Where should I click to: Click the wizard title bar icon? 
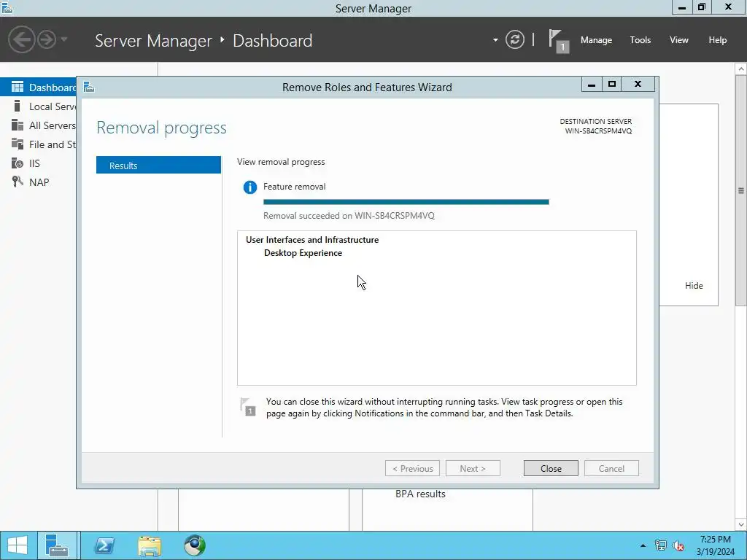[88, 87]
